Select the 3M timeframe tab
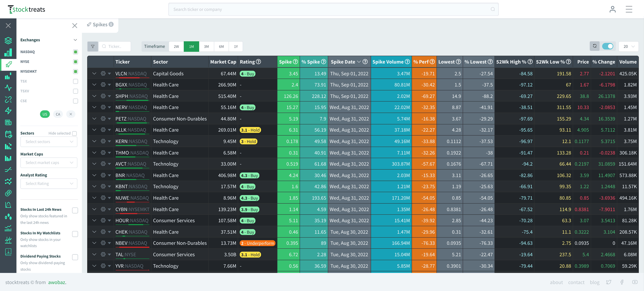Image resolution: width=644 pixels, height=291 pixels. 206,47
